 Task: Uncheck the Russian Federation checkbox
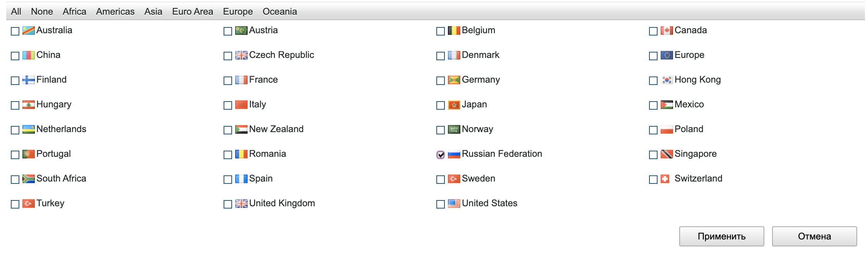point(441,155)
